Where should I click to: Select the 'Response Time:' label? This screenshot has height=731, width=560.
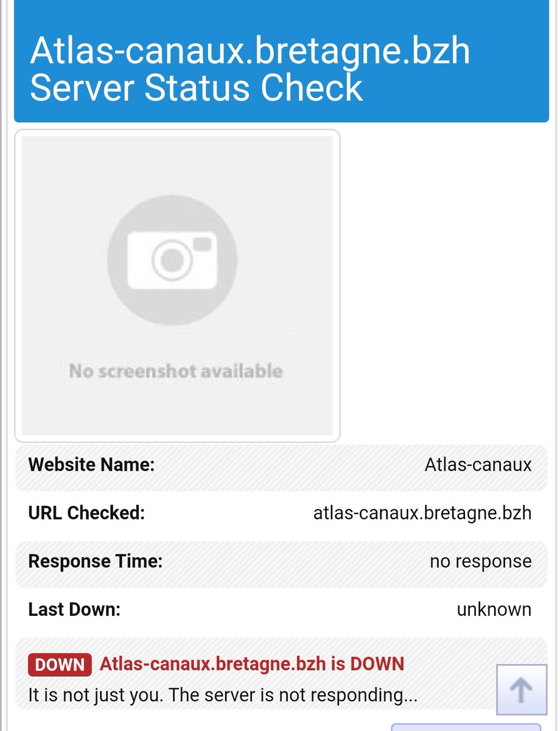coord(96,561)
